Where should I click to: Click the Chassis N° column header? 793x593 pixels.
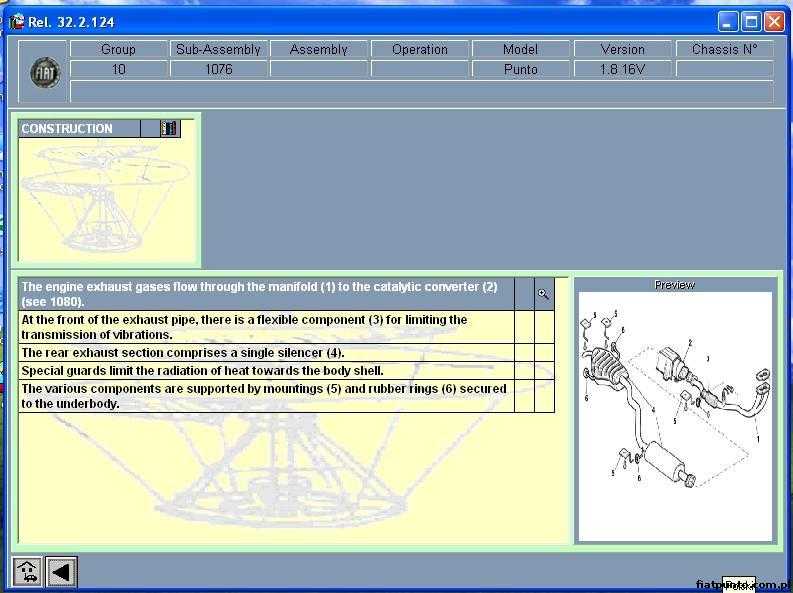point(725,49)
